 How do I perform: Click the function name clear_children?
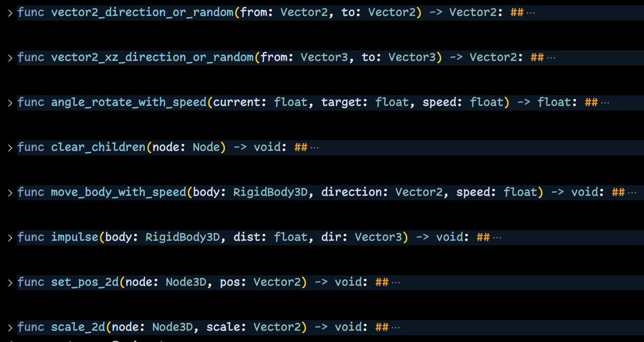tap(98, 148)
